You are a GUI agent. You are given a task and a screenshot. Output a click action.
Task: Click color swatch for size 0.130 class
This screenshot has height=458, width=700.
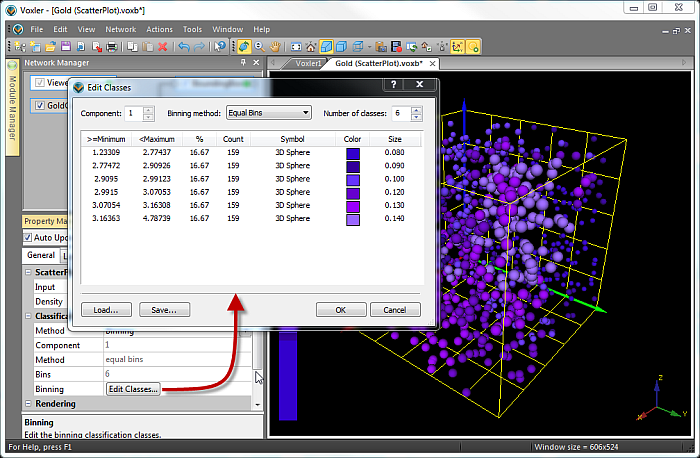tap(353, 206)
